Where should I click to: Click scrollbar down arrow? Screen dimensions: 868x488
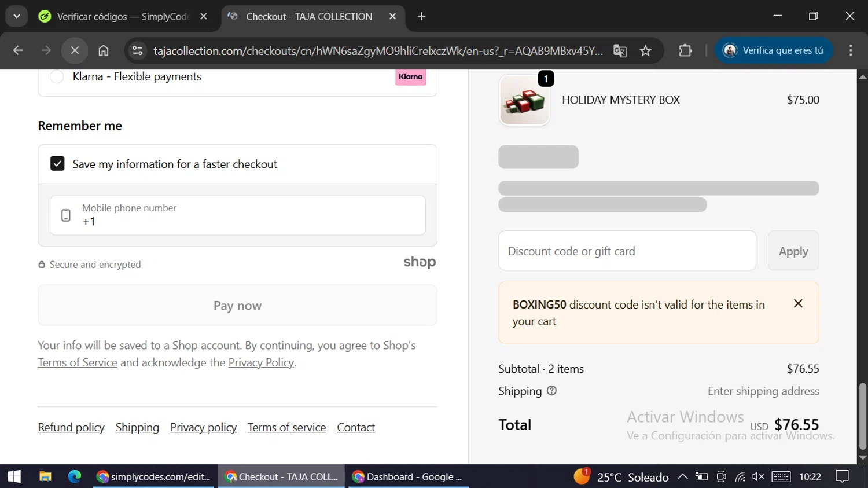863,457
